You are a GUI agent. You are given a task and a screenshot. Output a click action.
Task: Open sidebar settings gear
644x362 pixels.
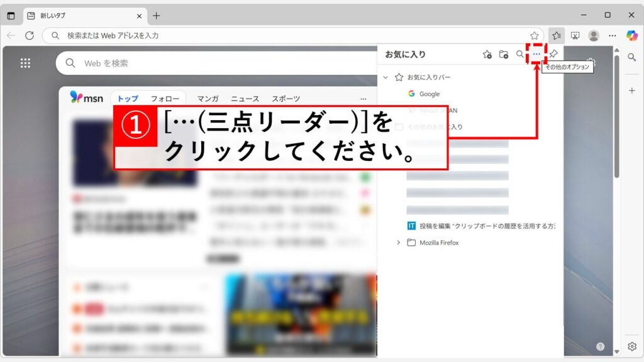click(631, 346)
